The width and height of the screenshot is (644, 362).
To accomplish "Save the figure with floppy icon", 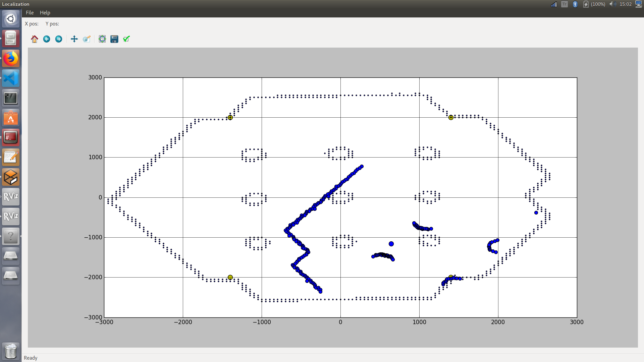I will click(114, 39).
